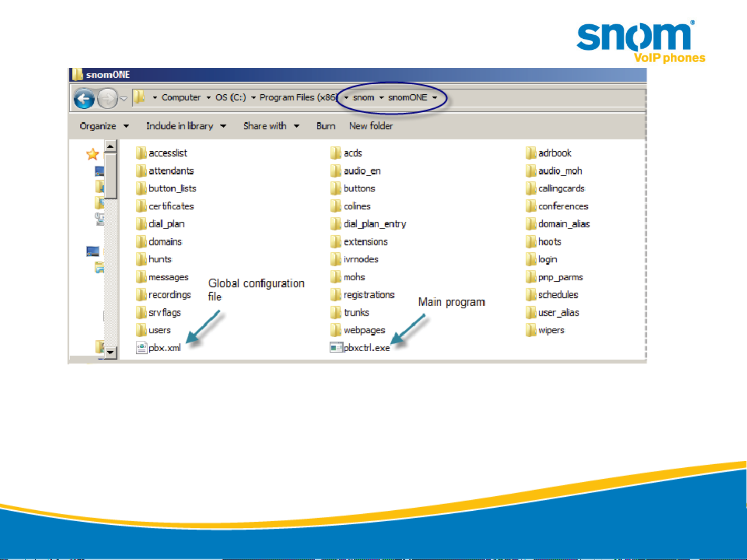The height and width of the screenshot is (560, 747).
Task: Select the extensions folder
Action: click(365, 241)
